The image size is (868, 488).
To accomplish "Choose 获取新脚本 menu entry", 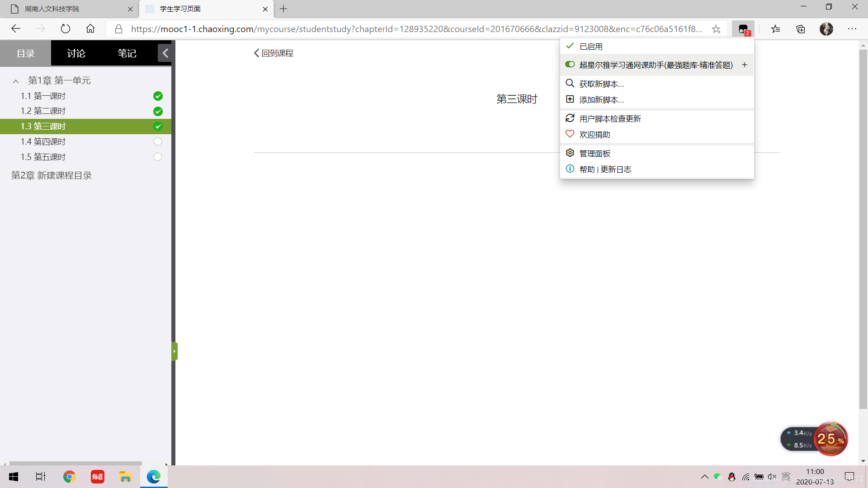I will pos(657,84).
